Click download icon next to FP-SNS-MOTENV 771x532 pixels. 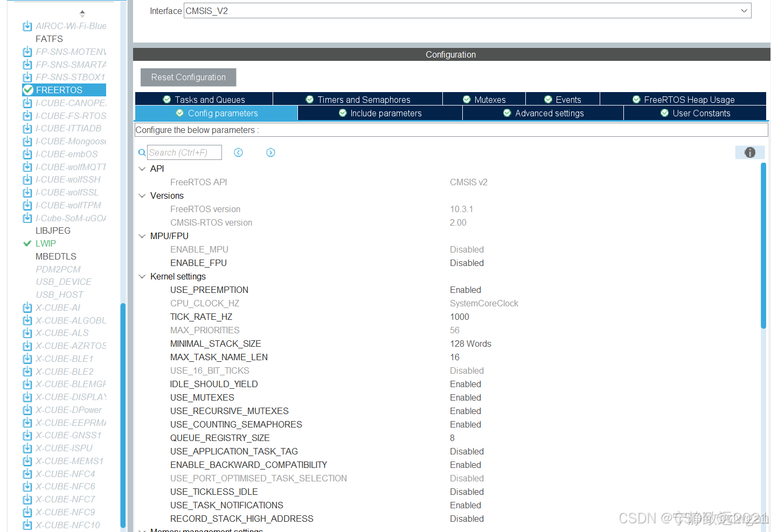(x=27, y=52)
